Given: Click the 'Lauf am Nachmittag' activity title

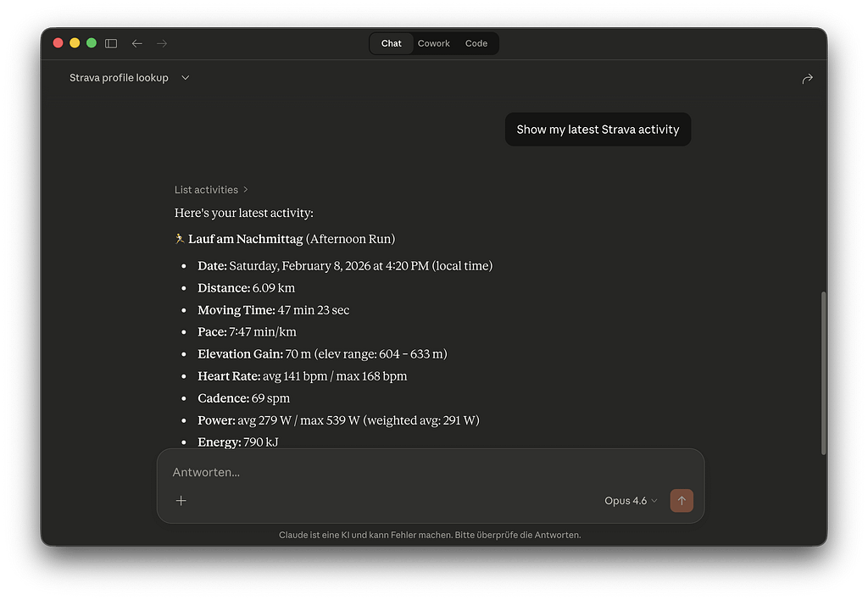Looking at the screenshot, I should pyautogui.click(x=245, y=239).
